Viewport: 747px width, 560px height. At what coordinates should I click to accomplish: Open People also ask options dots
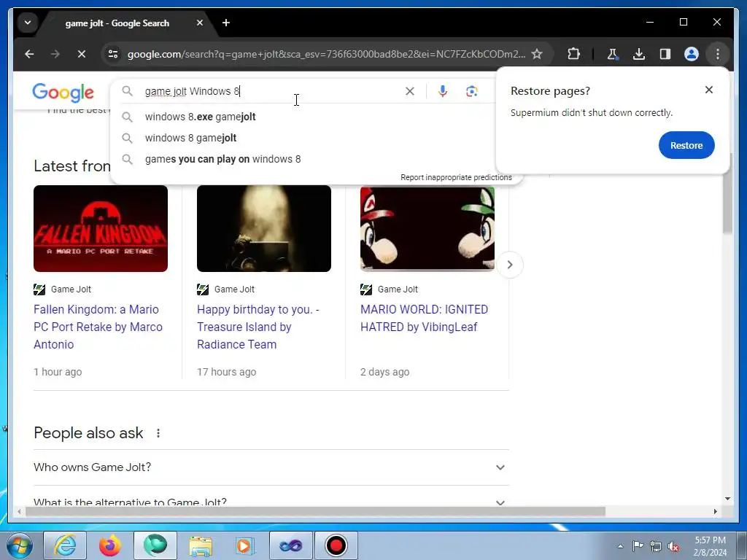(x=158, y=433)
